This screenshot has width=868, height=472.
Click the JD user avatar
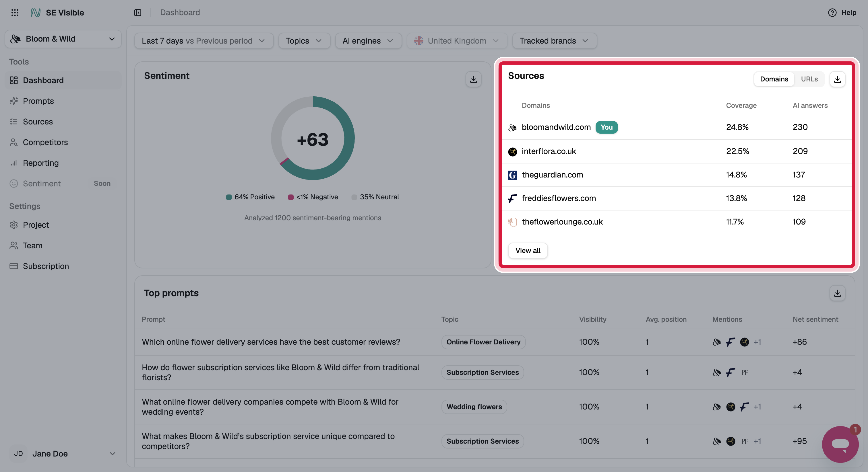18,454
